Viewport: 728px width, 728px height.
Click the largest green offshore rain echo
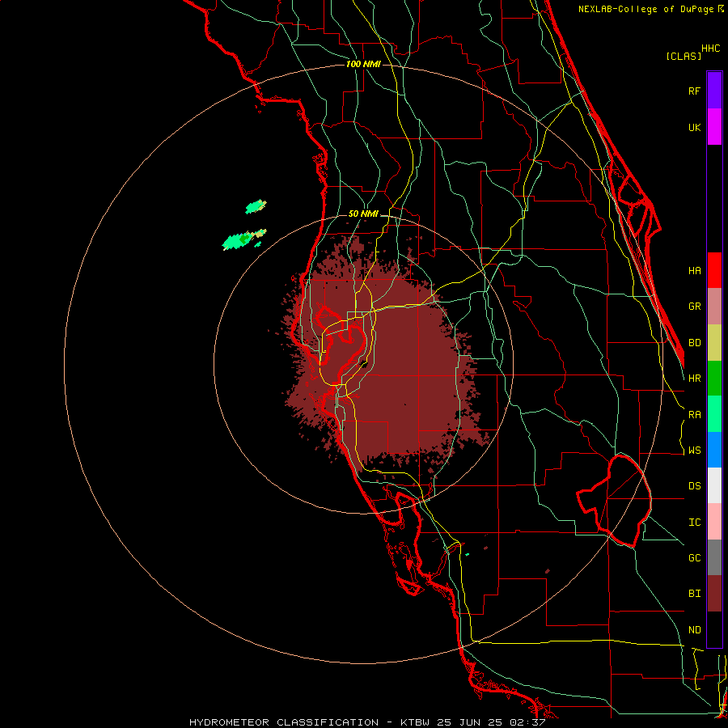238,241
